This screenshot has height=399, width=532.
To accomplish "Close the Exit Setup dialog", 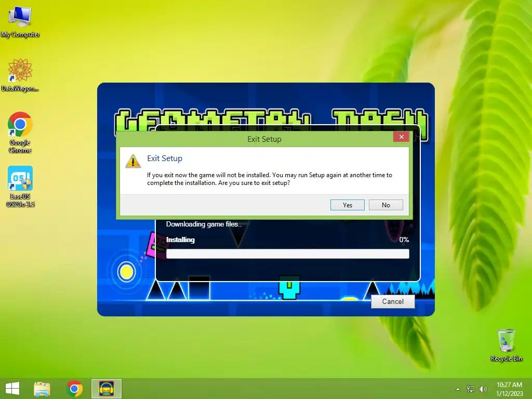I will [402, 137].
